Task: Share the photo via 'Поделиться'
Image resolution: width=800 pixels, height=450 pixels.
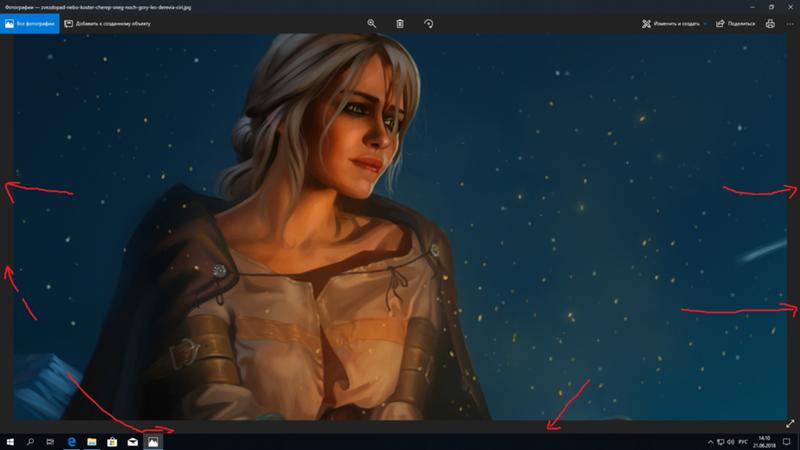Action: tap(735, 23)
